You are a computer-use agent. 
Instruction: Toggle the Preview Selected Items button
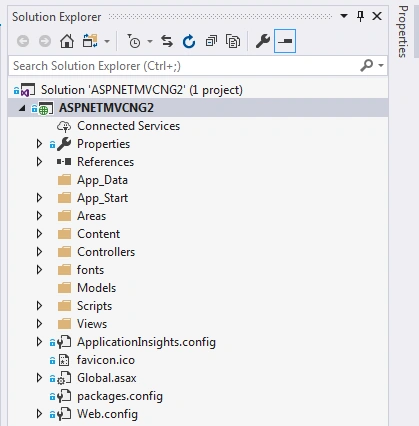coord(285,41)
